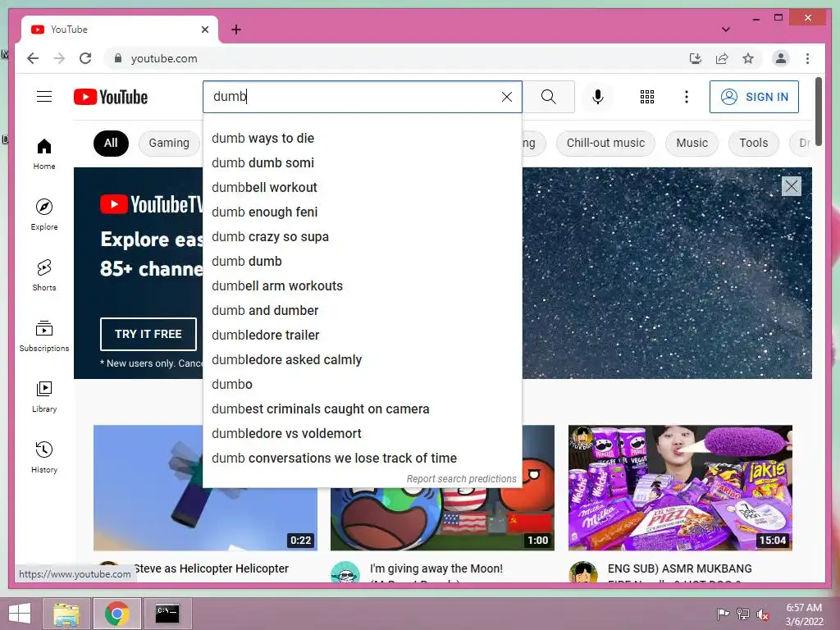Viewport: 840px width, 630px height.
Task: Reload the page
Action: coord(85,58)
